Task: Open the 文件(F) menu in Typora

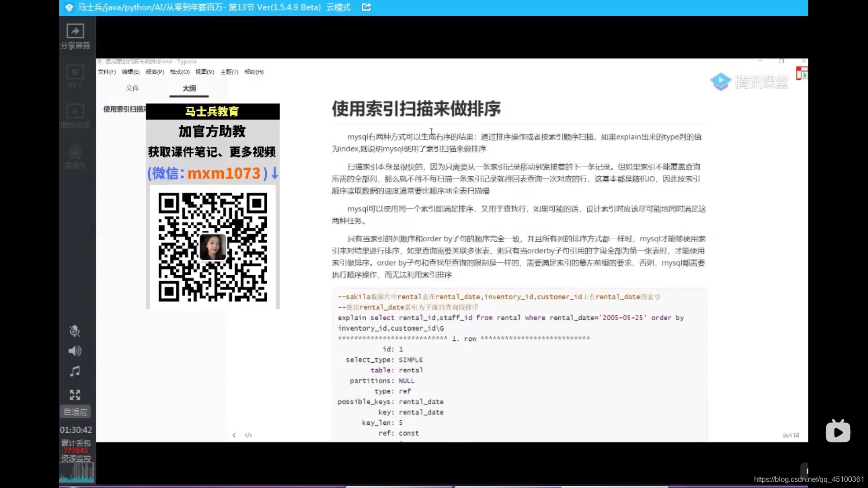Action: coord(107,72)
